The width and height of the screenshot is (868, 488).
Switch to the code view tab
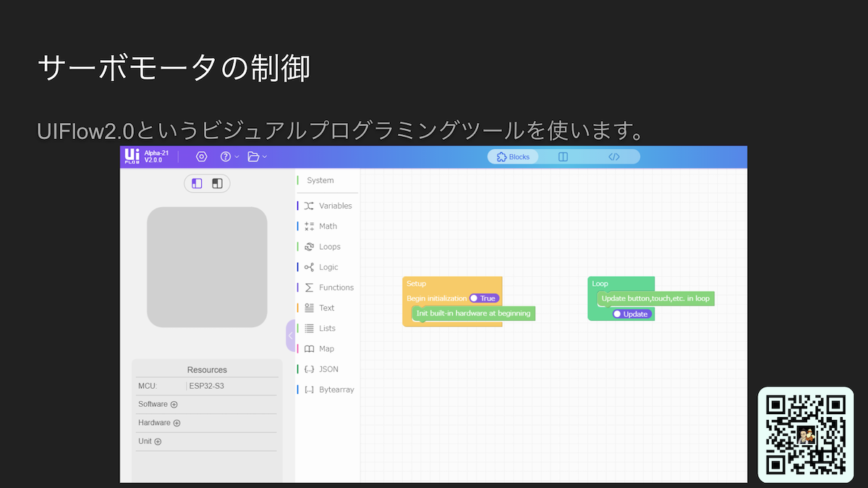click(x=613, y=156)
